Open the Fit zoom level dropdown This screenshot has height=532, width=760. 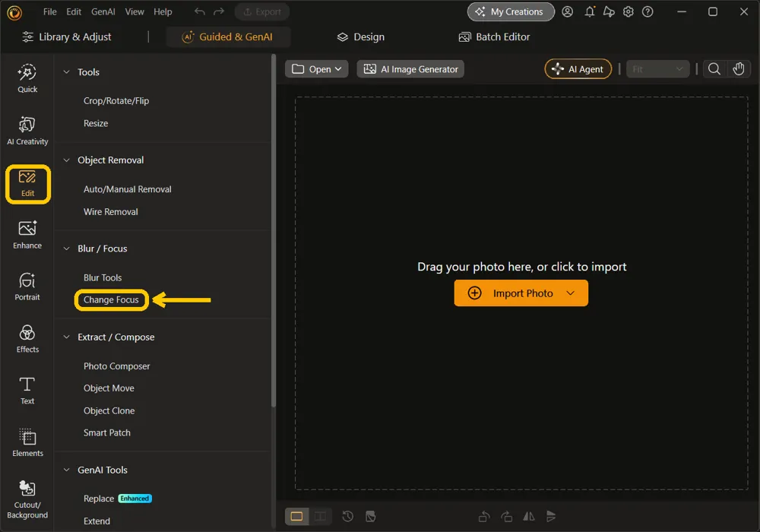click(657, 69)
